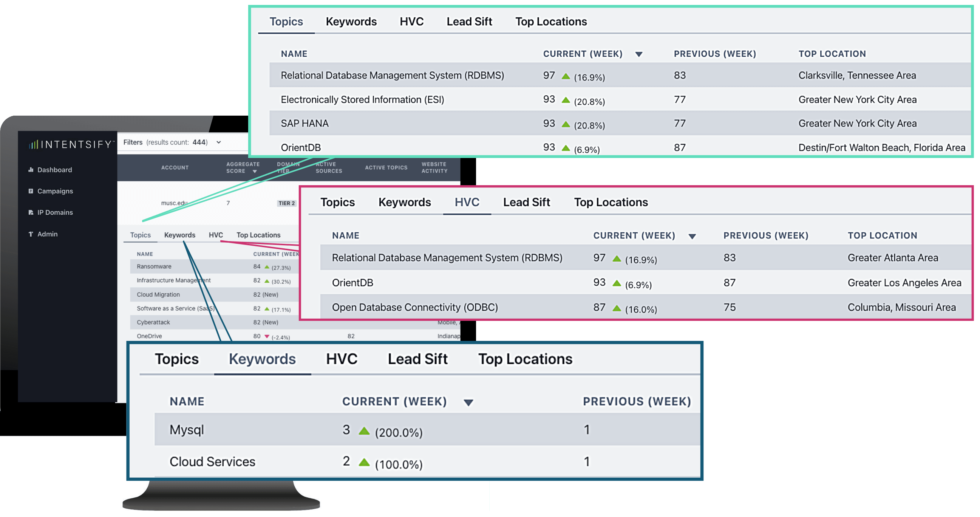
Task: Click Current (Week) sort arrow in HVC panel
Action: [x=692, y=236]
